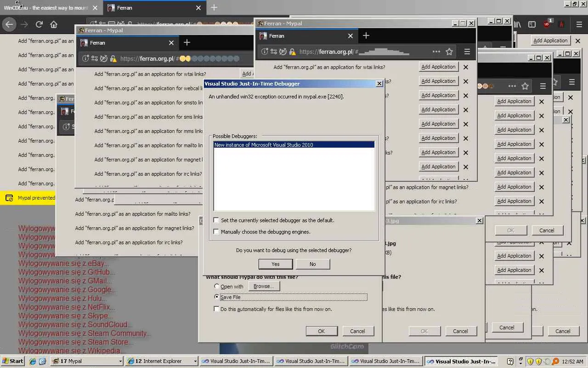The height and width of the screenshot is (368, 588).
Task: Click Add Application in the main window top-right bar
Action: click(x=550, y=40)
